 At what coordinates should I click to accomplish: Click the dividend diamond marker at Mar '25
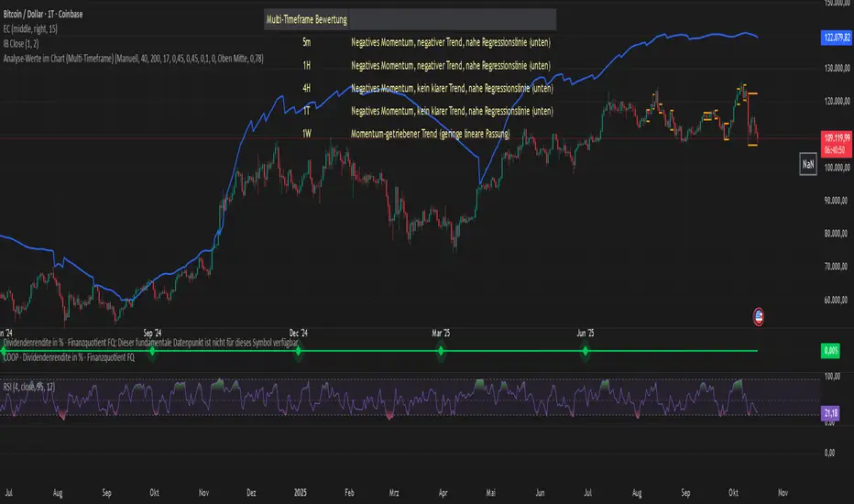coord(441,351)
